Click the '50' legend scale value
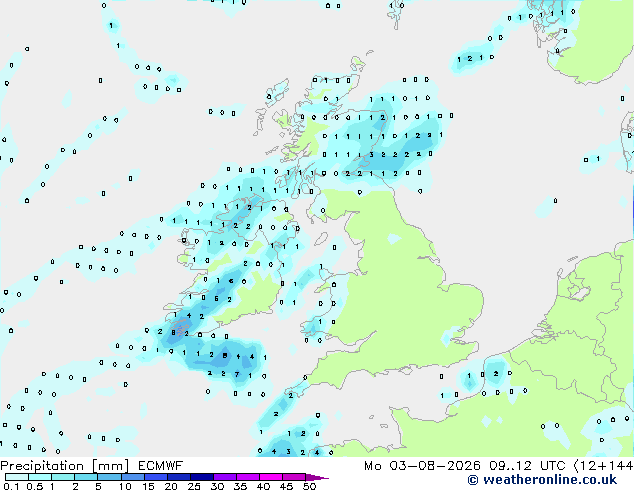This screenshot has width=634, height=490. coord(309,486)
